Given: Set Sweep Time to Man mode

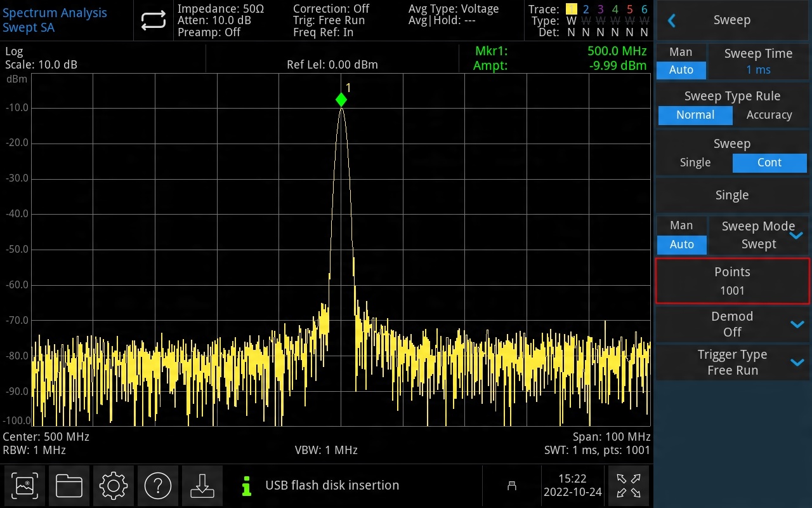Looking at the screenshot, I should [681, 53].
